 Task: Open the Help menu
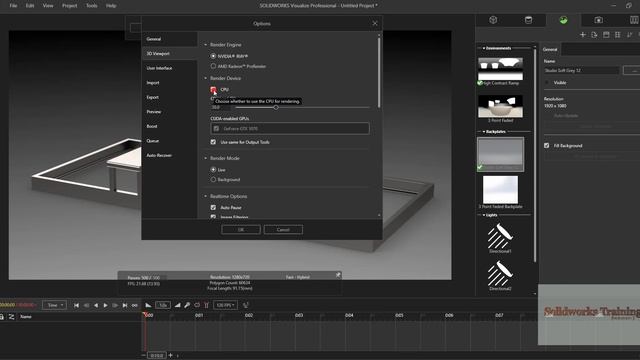[111, 6]
